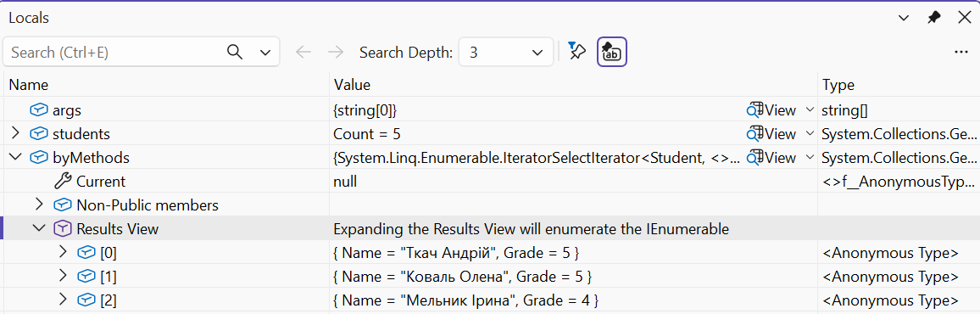Click the Non-Public members stacked cube icon
Screen dimensions: 980x314
[x=63, y=205]
